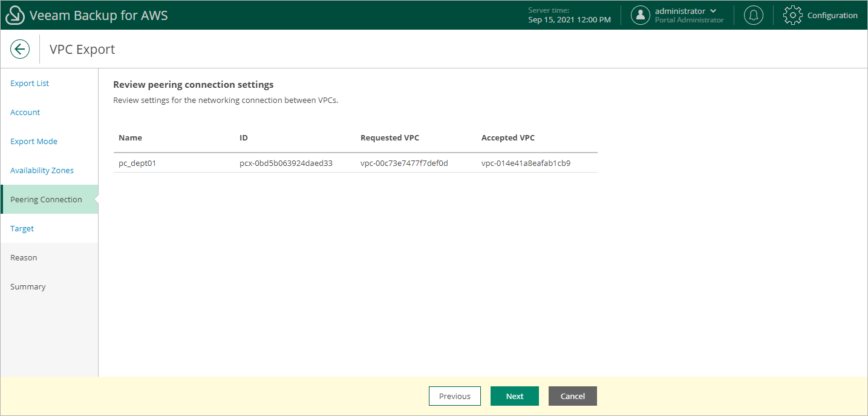Screen dimensions: 868x416
Task: Select the Account step in the sidebar
Action: (25, 112)
